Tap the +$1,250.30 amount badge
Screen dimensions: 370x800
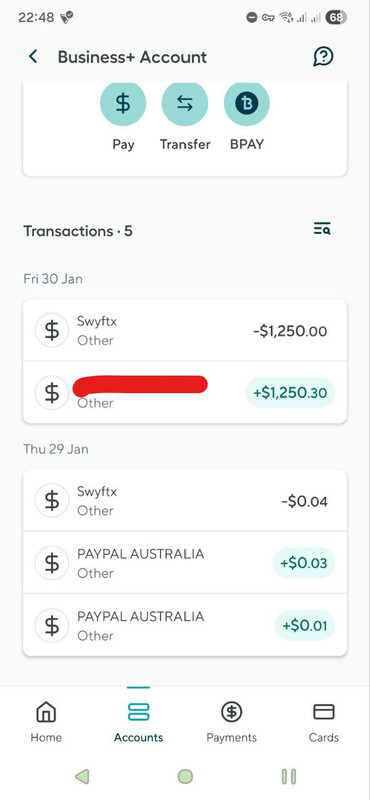[290, 392]
